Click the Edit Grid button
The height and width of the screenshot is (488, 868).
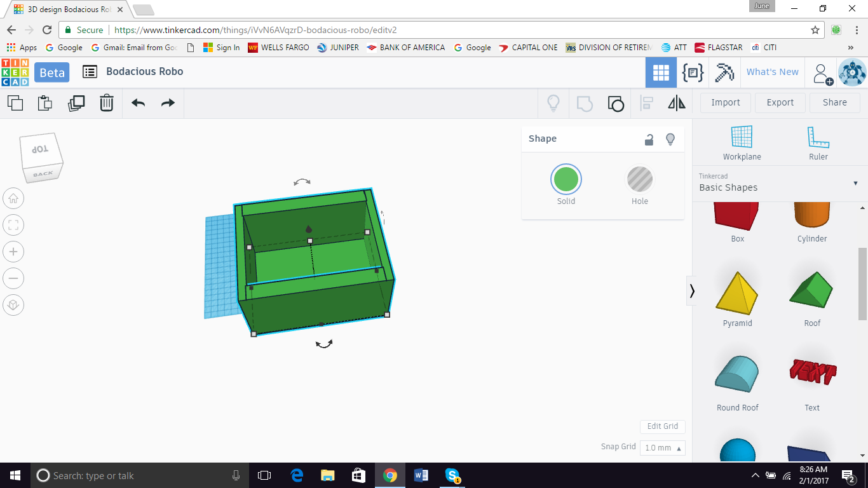(x=663, y=426)
